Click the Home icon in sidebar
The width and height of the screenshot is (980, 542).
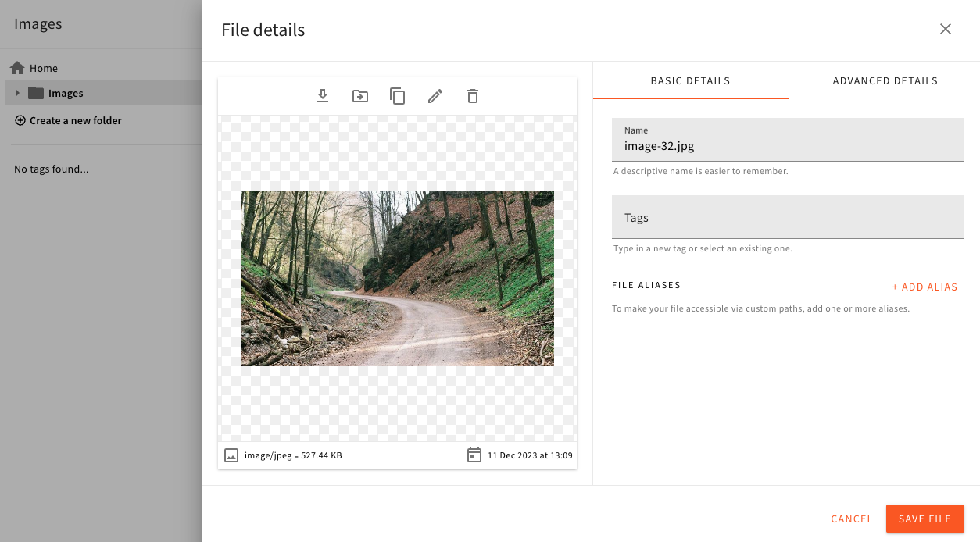click(17, 68)
